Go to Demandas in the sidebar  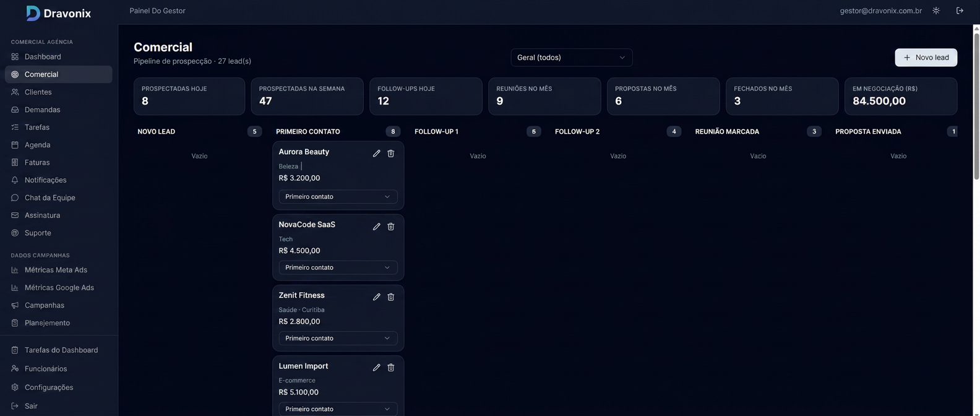click(x=59, y=110)
